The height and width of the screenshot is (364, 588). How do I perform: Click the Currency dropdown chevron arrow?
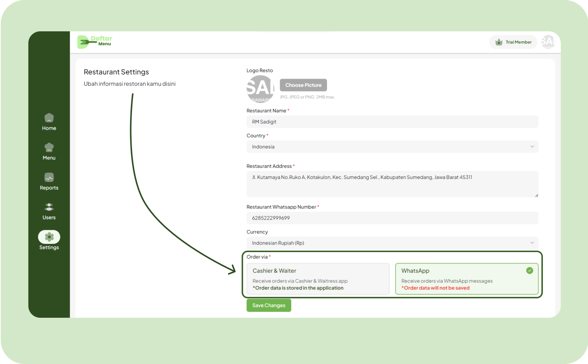pyautogui.click(x=532, y=243)
